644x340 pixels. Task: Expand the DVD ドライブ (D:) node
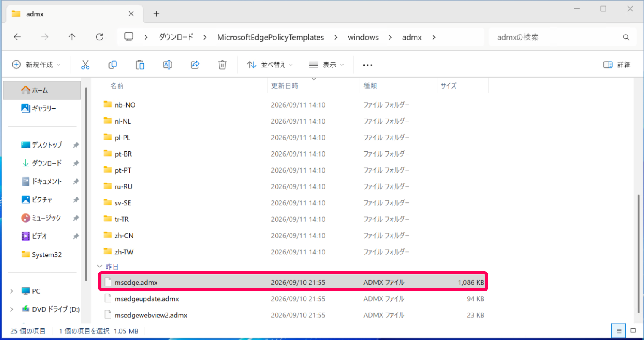pos(11,309)
